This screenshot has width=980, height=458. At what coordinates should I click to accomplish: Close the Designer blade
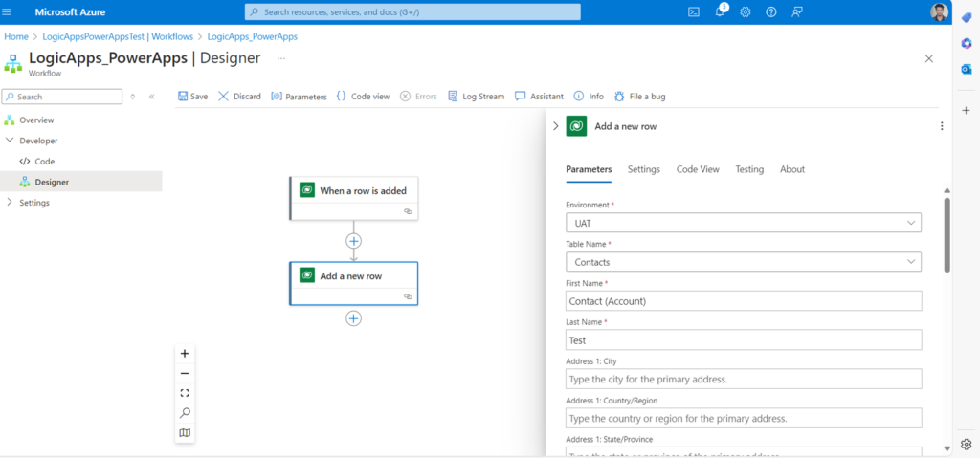pyautogui.click(x=928, y=58)
